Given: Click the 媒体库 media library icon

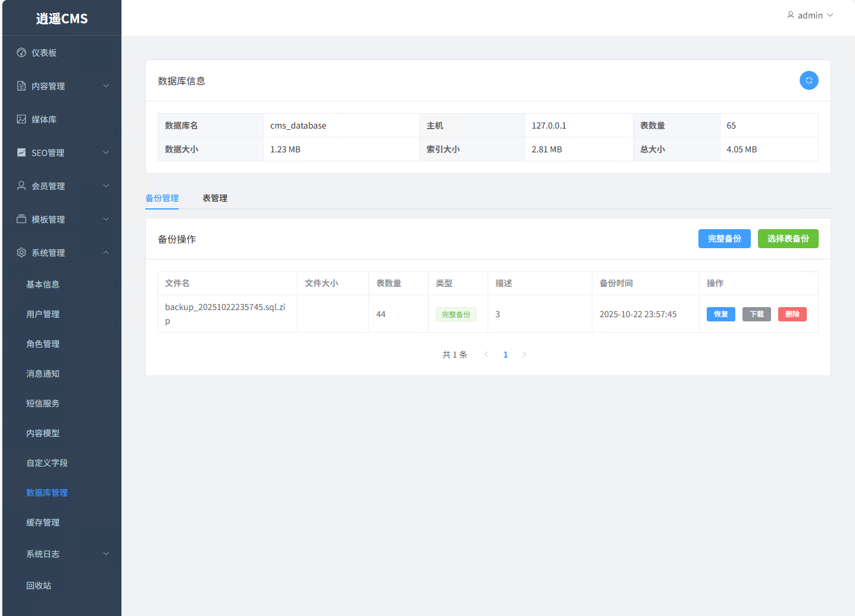Looking at the screenshot, I should [21, 119].
